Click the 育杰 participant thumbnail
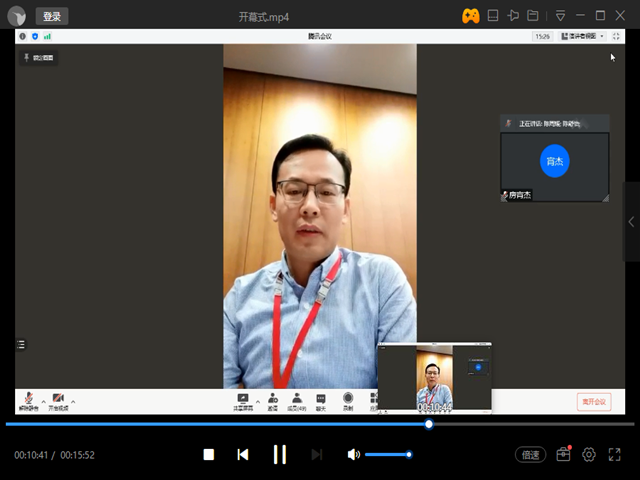The width and height of the screenshot is (640, 480). [x=555, y=160]
